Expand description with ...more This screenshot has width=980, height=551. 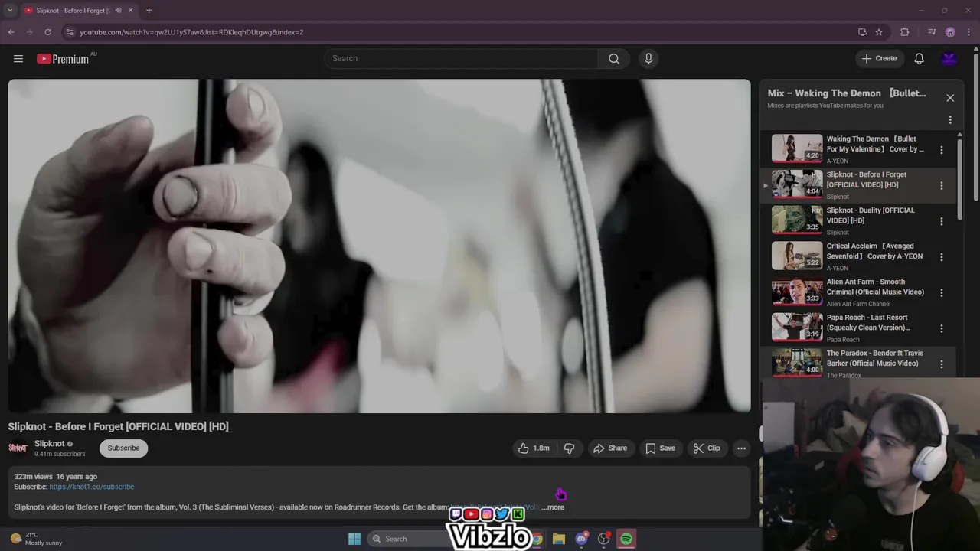[553, 507]
